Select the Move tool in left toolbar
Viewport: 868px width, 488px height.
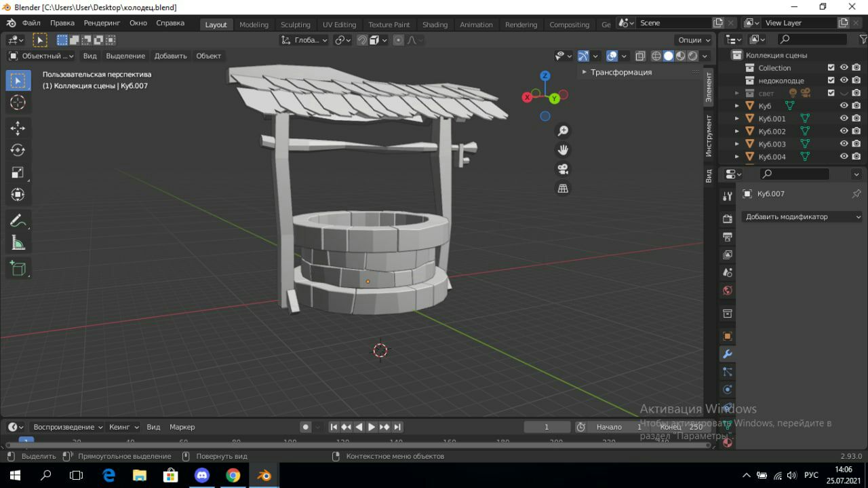(18, 128)
